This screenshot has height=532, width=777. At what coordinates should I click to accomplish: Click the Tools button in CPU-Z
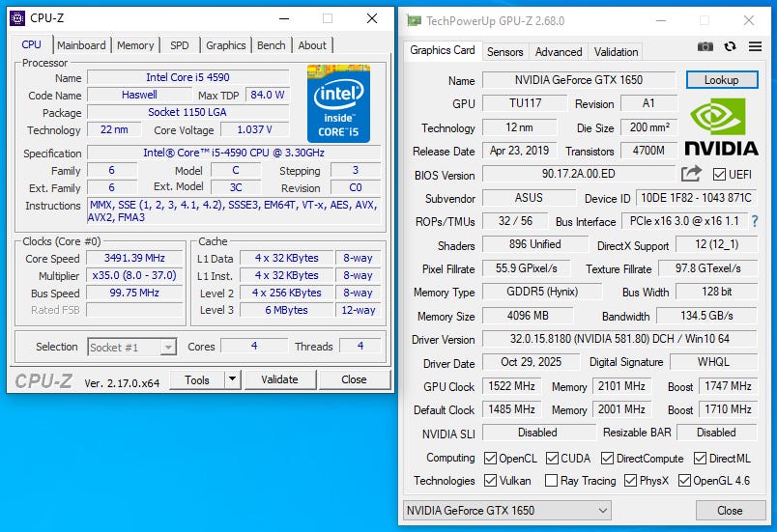197,379
